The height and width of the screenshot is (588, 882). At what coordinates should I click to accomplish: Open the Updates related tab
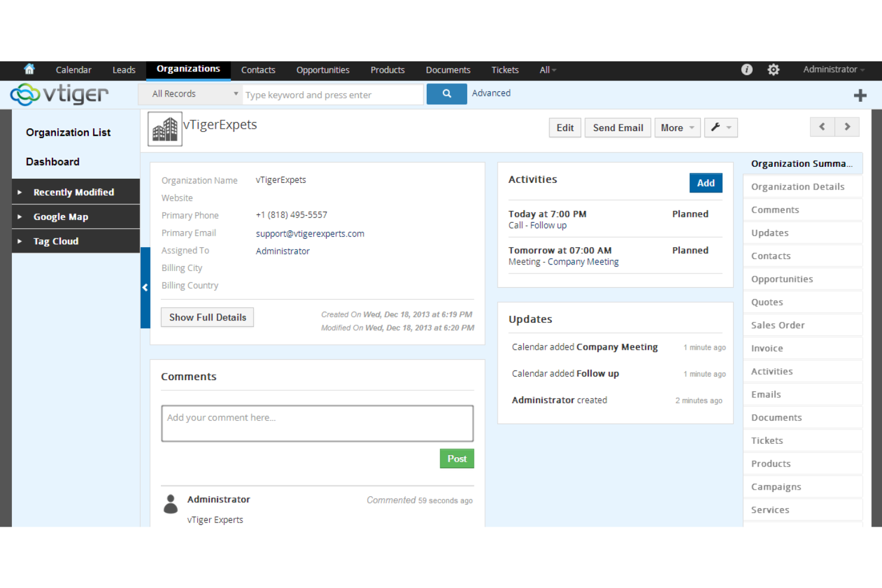coord(802,233)
